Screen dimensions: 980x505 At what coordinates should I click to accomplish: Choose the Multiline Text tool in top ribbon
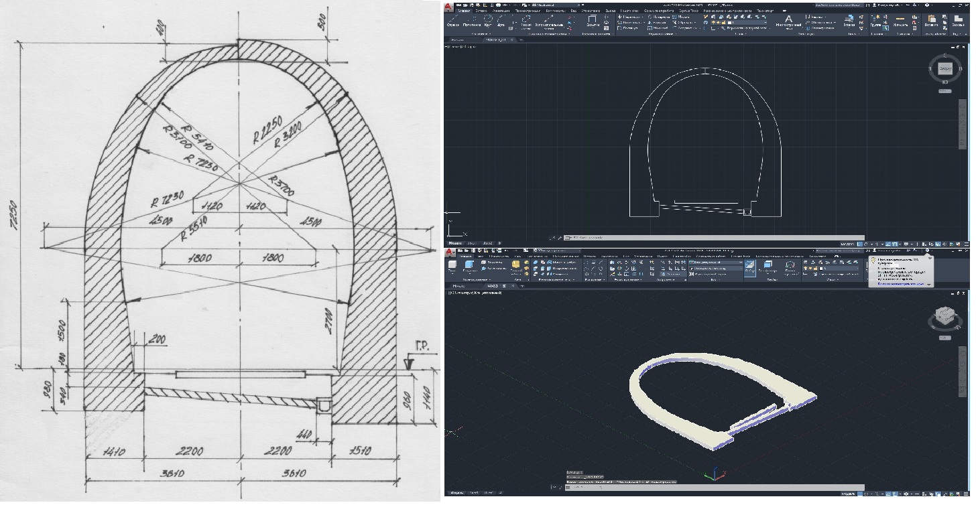point(788,22)
